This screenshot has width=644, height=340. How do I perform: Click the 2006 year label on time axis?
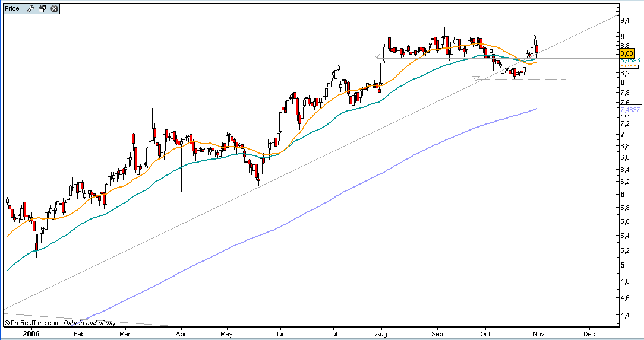[x=31, y=334]
